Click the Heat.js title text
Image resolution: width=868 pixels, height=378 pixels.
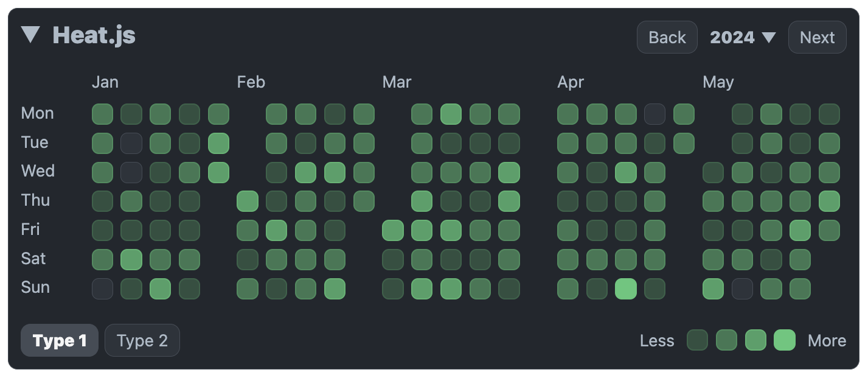[x=95, y=35]
